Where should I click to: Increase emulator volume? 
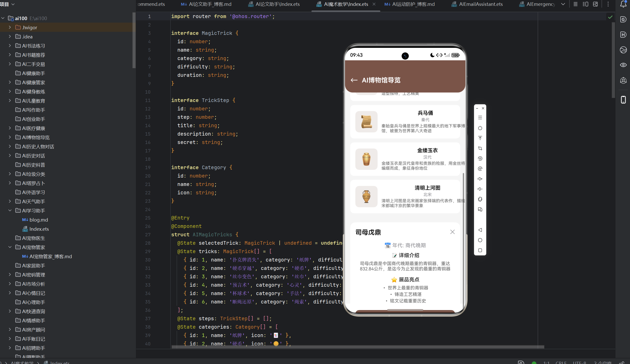click(480, 179)
